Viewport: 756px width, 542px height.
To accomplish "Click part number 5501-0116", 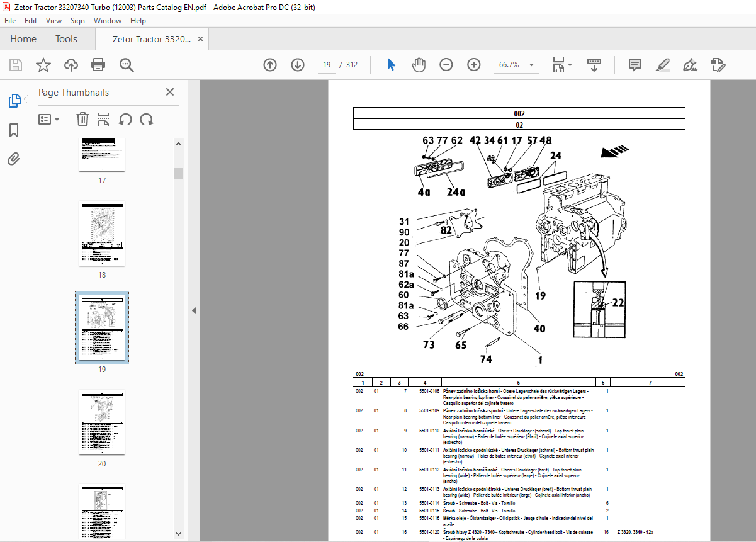I will (428, 517).
